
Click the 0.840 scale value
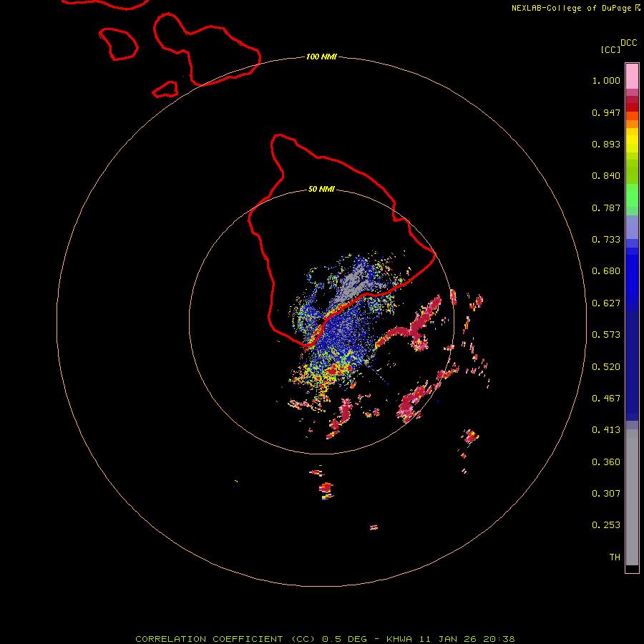tap(606, 176)
